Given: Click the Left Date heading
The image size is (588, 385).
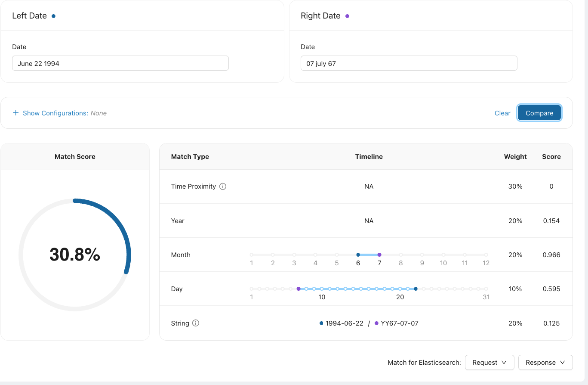Looking at the screenshot, I should (29, 16).
